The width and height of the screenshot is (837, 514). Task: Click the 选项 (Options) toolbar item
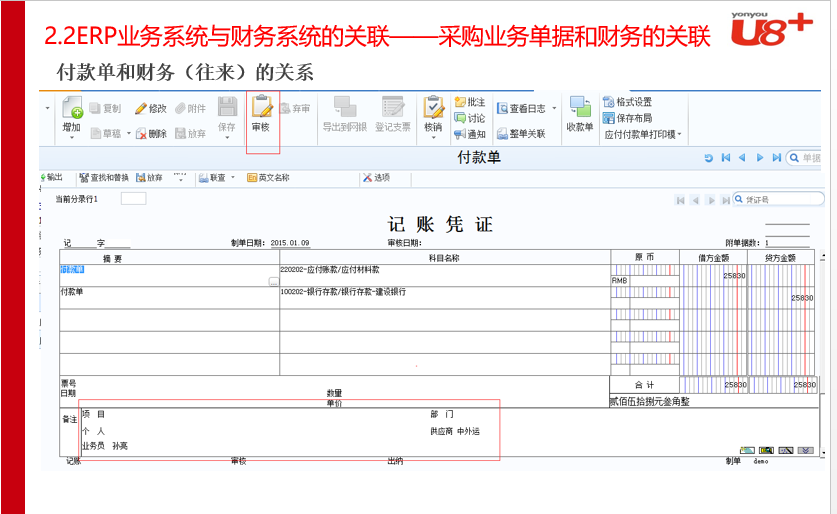pos(376,177)
